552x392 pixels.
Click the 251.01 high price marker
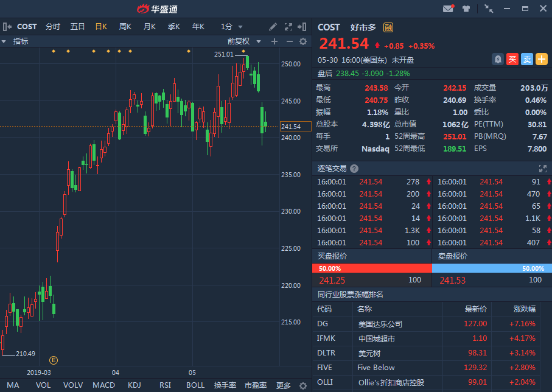tap(223, 54)
